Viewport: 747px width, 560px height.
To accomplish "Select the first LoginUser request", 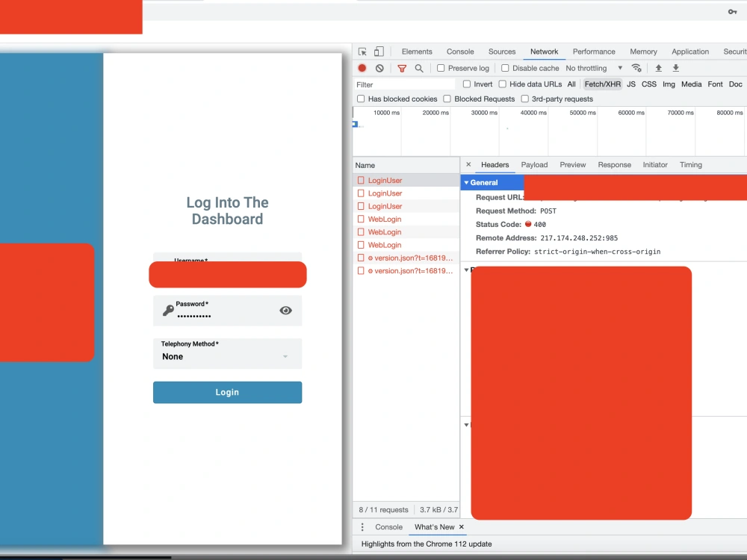I will tap(406, 181).
